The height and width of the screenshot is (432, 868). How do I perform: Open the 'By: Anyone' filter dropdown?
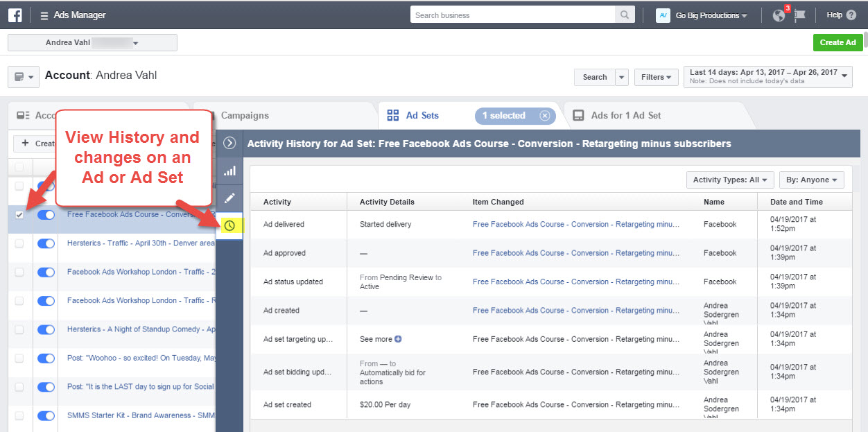(x=812, y=180)
